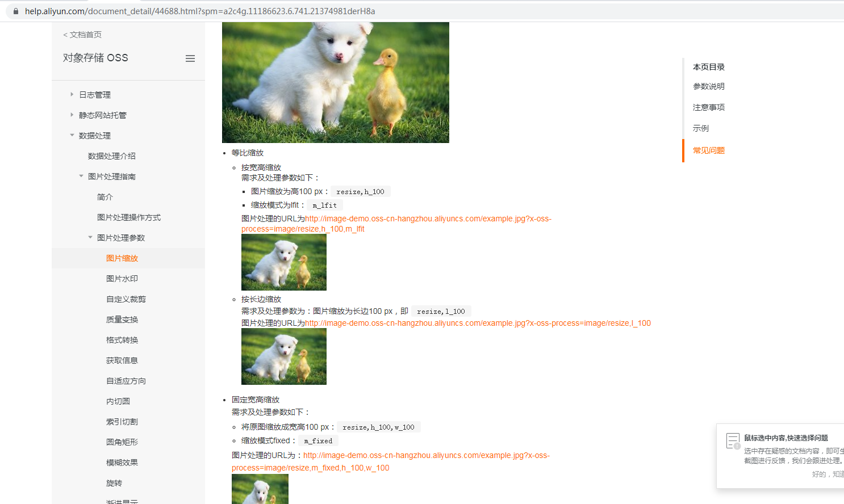Select 索引切割 in the sidebar
The image size is (844, 504).
122,422
